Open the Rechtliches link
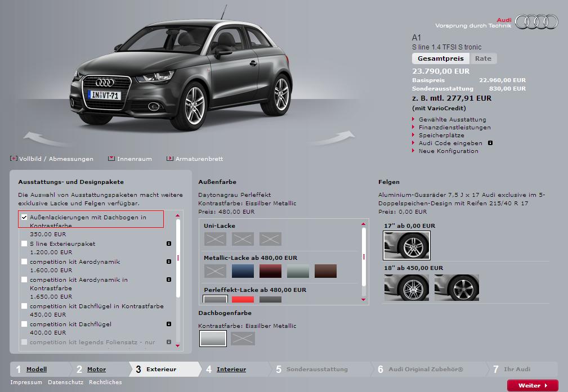Image resolution: width=568 pixels, height=392 pixels. tap(105, 382)
